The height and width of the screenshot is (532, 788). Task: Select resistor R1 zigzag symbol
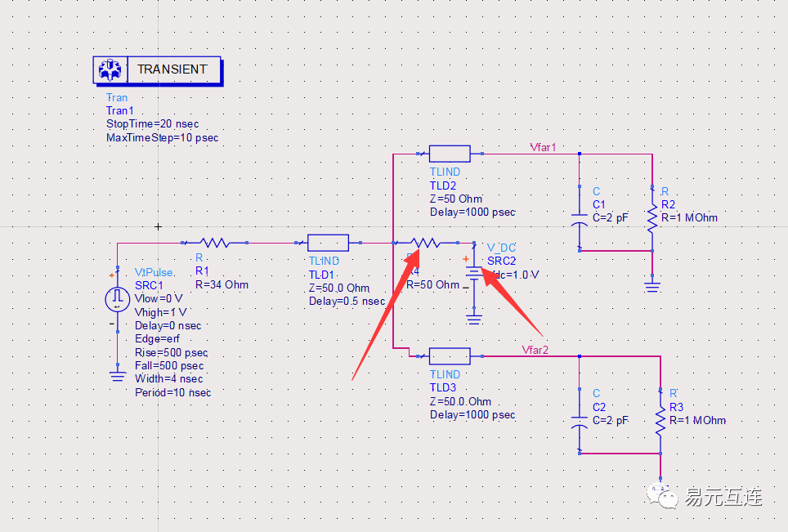click(x=214, y=243)
